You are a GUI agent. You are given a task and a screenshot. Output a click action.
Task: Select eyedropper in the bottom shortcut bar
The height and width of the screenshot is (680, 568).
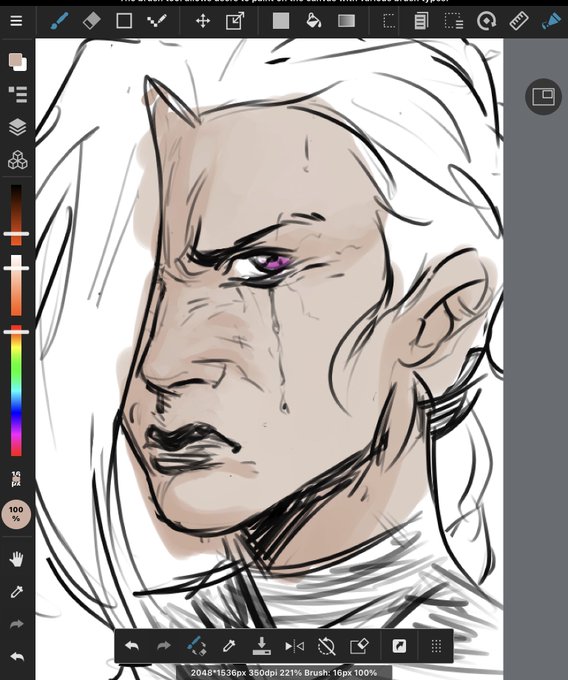pyautogui.click(x=229, y=646)
